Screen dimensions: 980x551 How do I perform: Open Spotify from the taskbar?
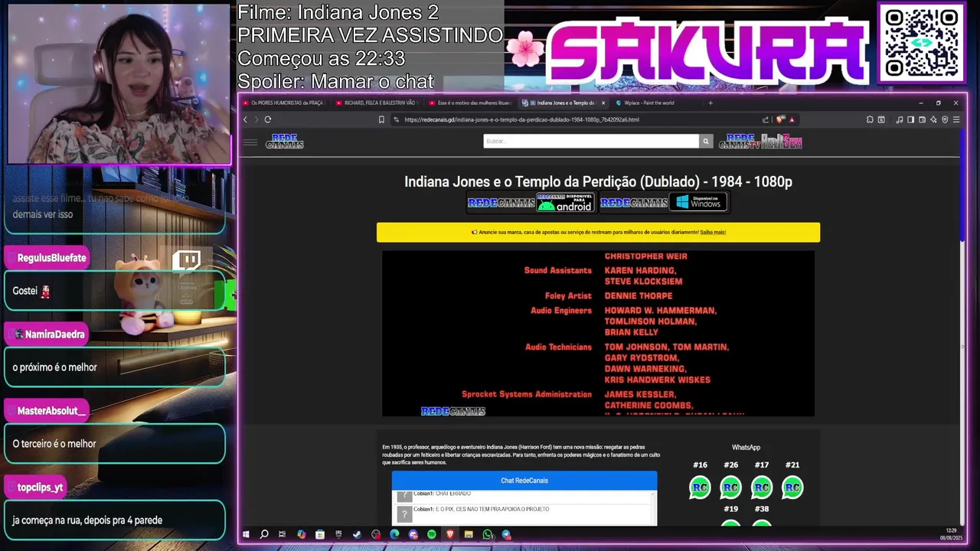coord(432,534)
